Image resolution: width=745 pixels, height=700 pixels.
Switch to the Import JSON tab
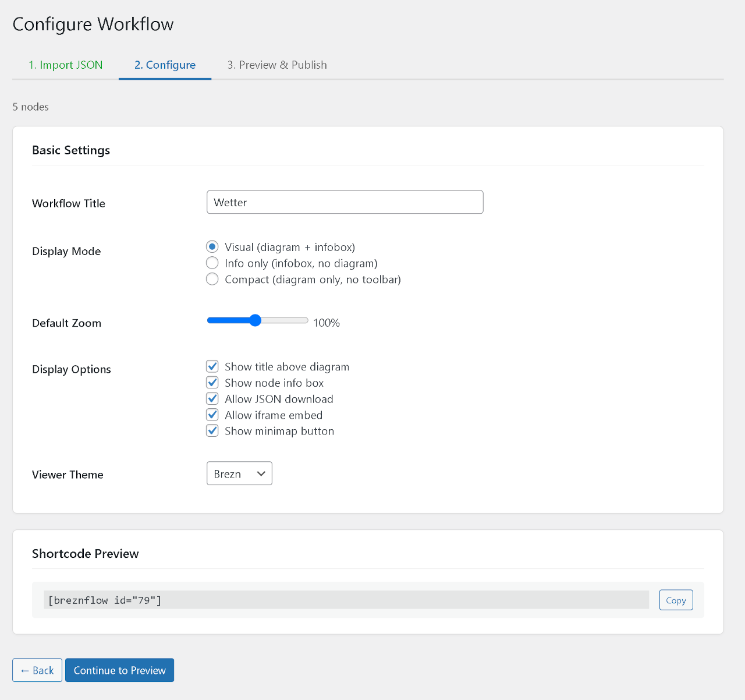click(65, 65)
